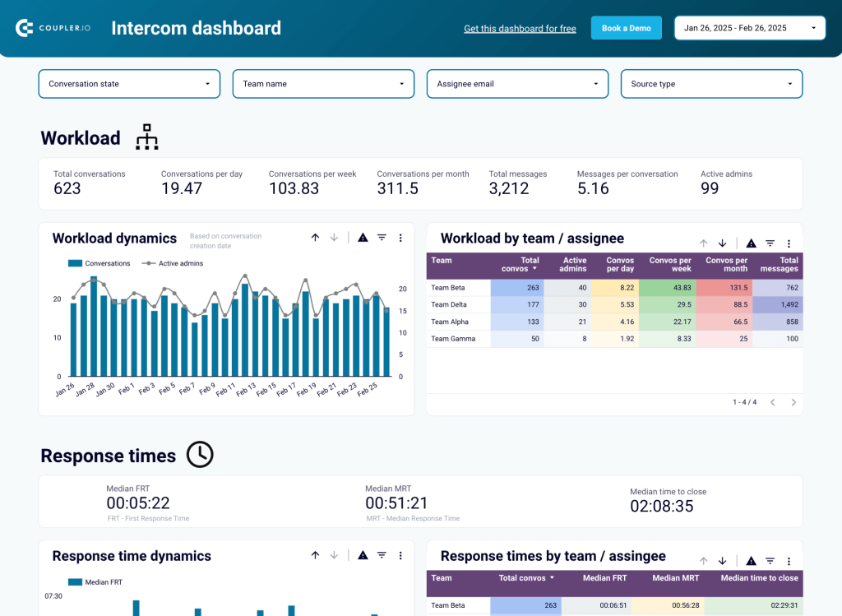Screen dimensions: 842x616
Task: Open the date range picker Jan 26 - Feb 26
Action: pos(750,28)
